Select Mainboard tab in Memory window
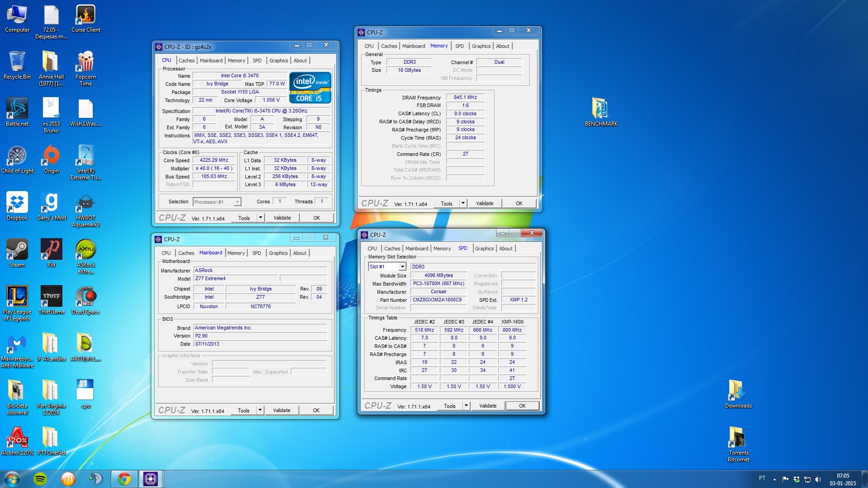868x488 pixels. pos(414,46)
